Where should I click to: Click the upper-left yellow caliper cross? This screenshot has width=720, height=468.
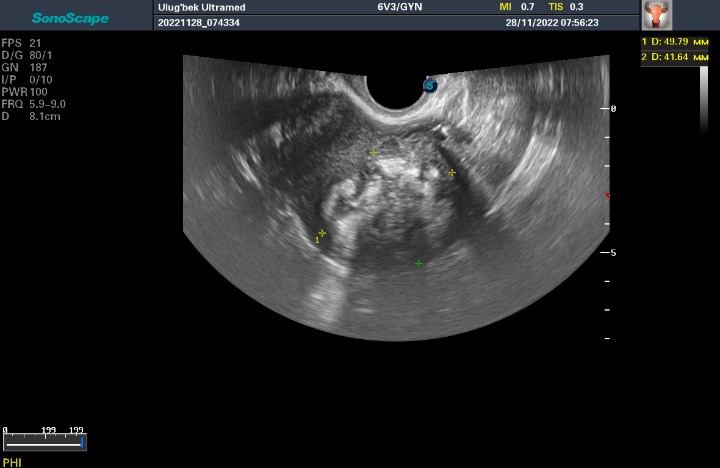click(x=373, y=153)
